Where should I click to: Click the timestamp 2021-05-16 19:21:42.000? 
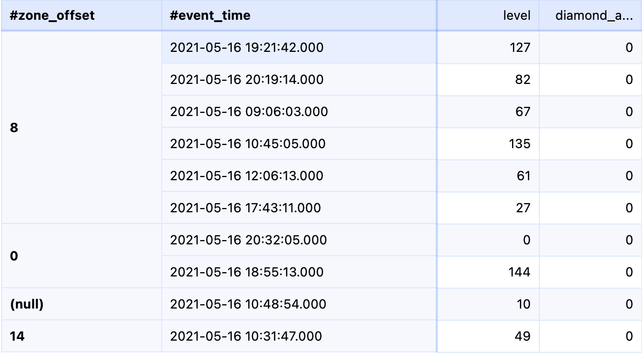pos(248,48)
